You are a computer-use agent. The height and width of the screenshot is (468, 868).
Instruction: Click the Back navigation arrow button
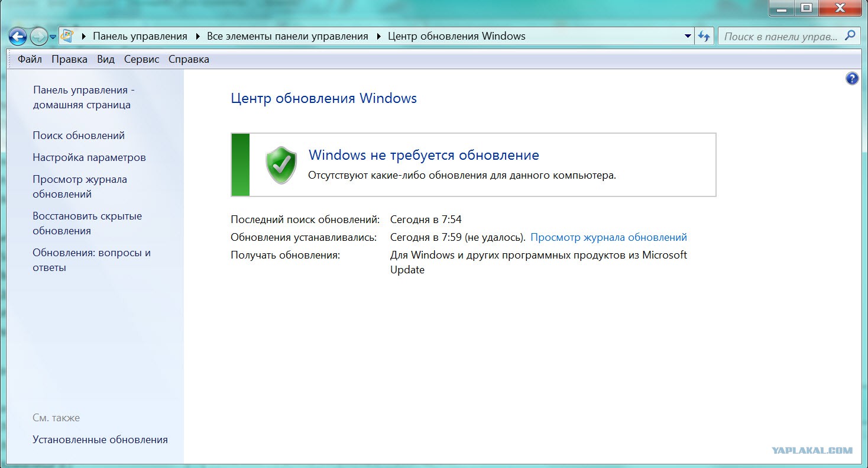tap(18, 37)
